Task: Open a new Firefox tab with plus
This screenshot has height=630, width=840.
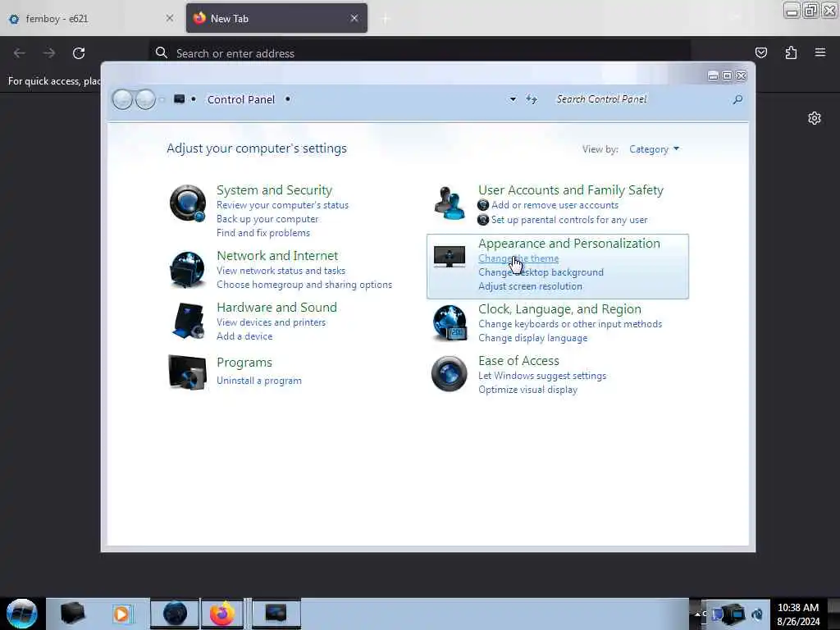Action: click(x=386, y=19)
